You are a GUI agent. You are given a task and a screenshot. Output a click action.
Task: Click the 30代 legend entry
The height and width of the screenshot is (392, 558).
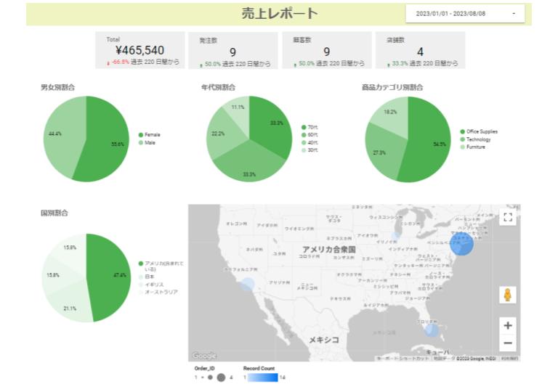coord(310,150)
